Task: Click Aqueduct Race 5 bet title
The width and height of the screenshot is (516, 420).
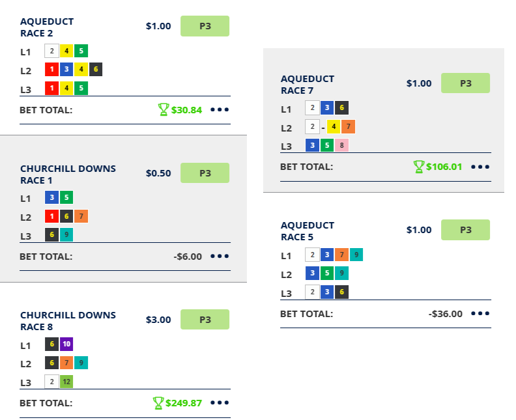Action: click(x=308, y=231)
